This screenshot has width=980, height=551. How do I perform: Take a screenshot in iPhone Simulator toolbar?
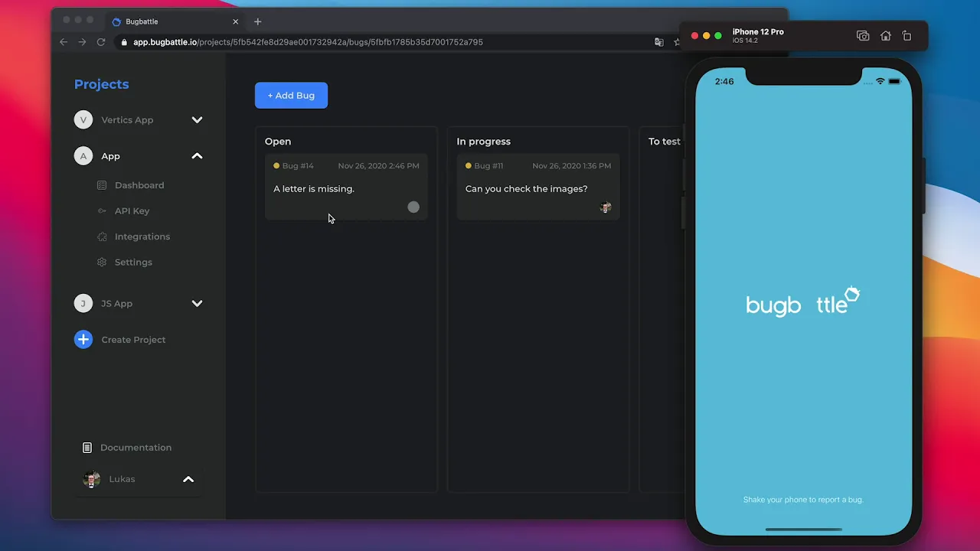863,36
